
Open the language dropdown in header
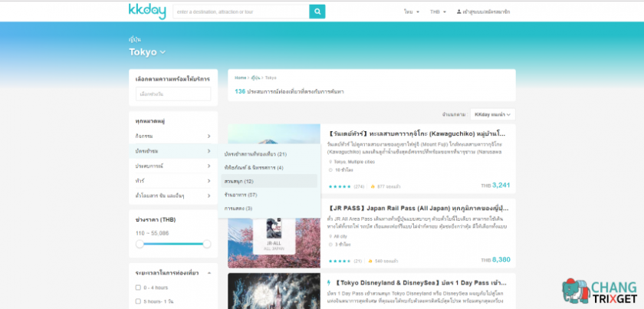tap(412, 12)
